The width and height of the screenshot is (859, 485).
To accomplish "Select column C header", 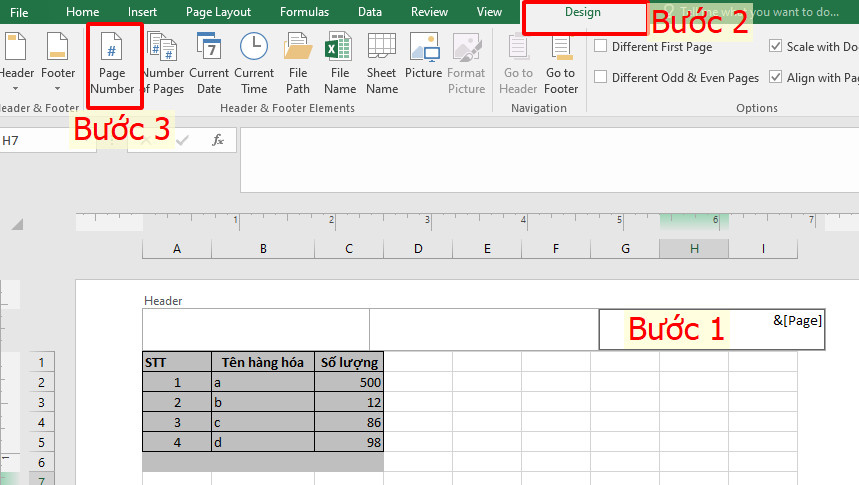I will pos(349,249).
